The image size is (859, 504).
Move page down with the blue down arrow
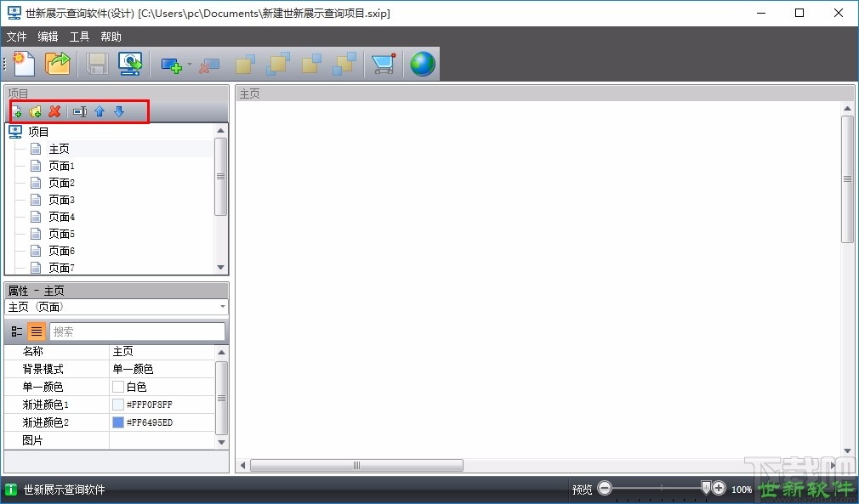tap(119, 111)
